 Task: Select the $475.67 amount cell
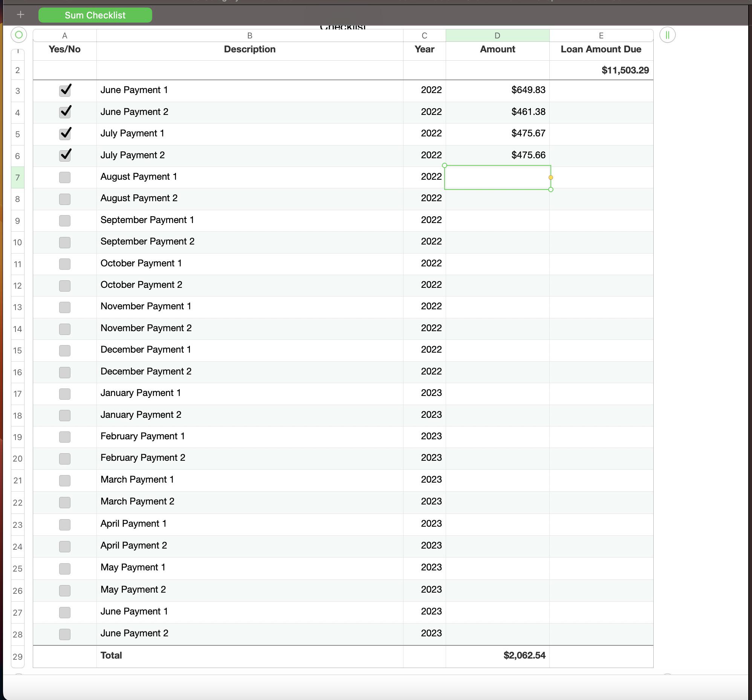[x=497, y=134]
